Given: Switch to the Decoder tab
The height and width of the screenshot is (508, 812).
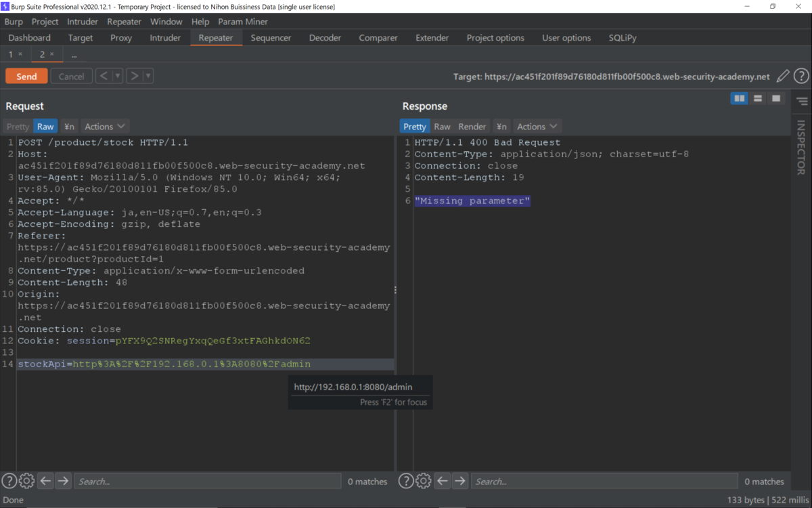Looking at the screenshot, I should tap(325, 38).
